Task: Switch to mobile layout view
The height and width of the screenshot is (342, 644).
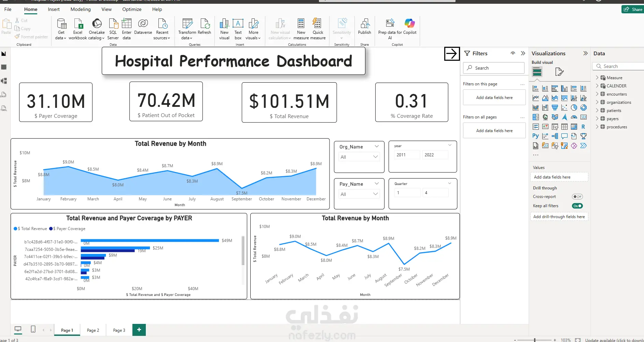Action: (x=33, y=329)
